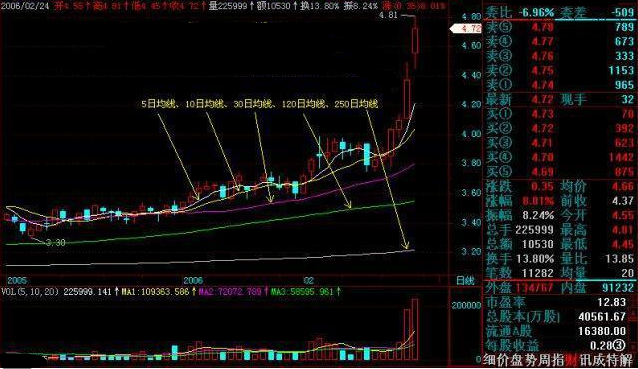Select the 成 tab
Image resolution: width=638 pixels, height=369 pixels.
point(599,360)
